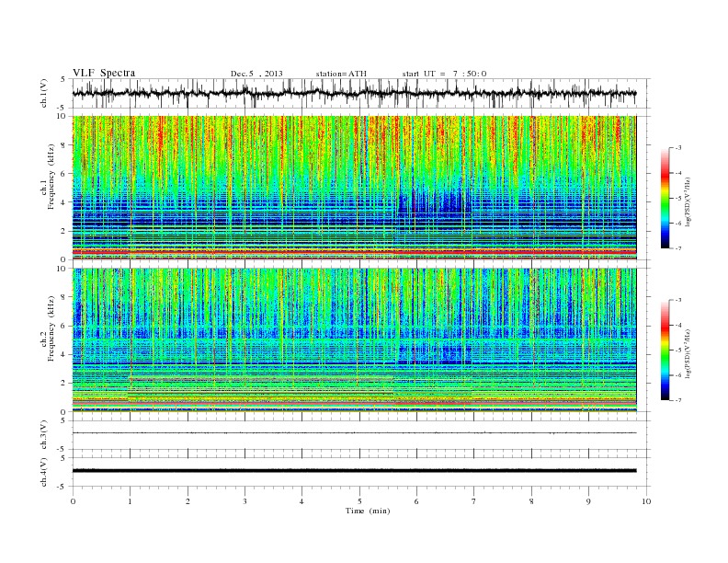This screenshot has height=563, width=728.
Task: Click the "ch.3(V)" axis label
Action: coord(44,435)
